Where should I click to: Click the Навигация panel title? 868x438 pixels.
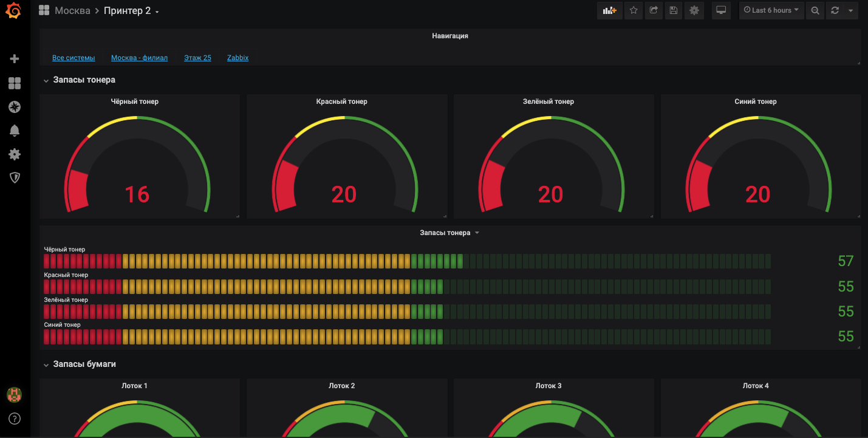point(450,36)
